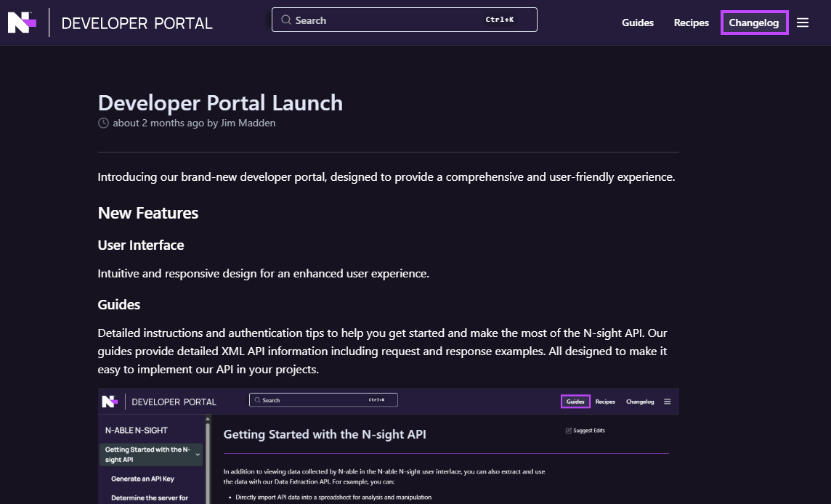Click the DEVELOPER PORTAL header title

tap(137, 23)
